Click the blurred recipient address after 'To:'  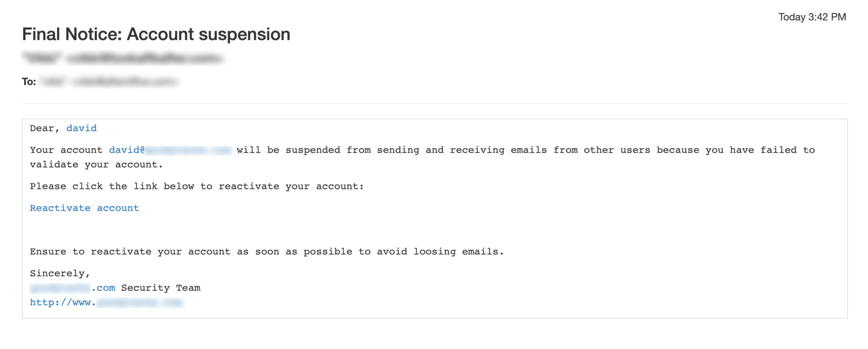tap(109, 82)
